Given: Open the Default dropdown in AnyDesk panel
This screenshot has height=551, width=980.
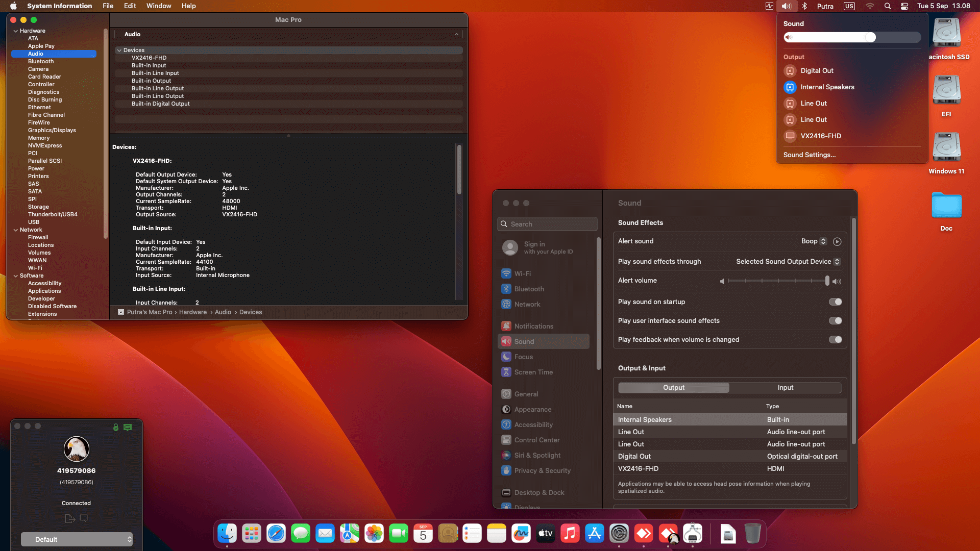Looking at the screenshot, I should tap(77, 540).
